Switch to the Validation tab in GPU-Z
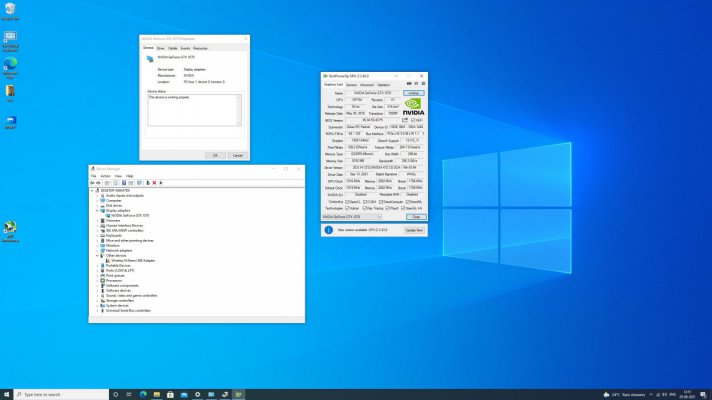The height and width of the screenshot is (400, 712). coord(384,85)
